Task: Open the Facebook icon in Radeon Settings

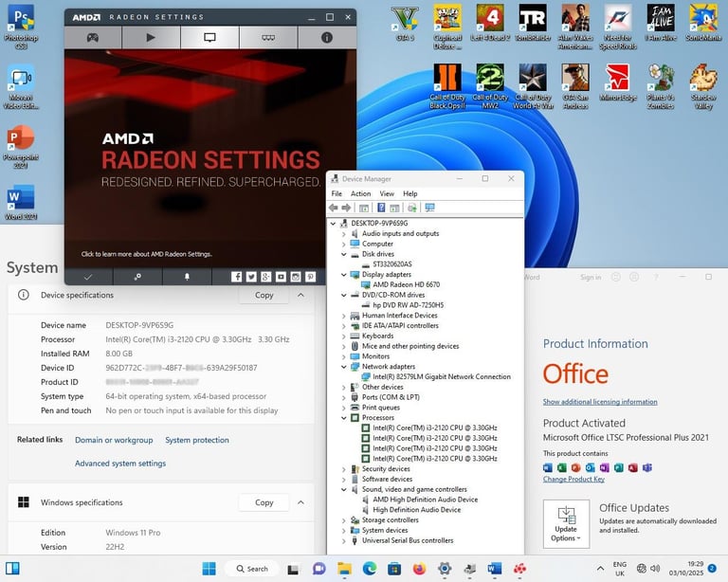Action: tap(237, 277)
